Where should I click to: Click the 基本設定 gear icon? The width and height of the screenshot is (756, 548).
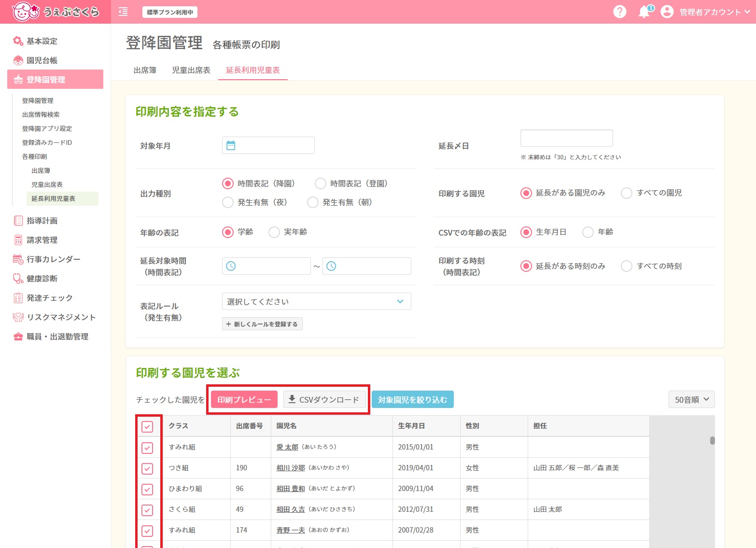[x=18, y=41]
